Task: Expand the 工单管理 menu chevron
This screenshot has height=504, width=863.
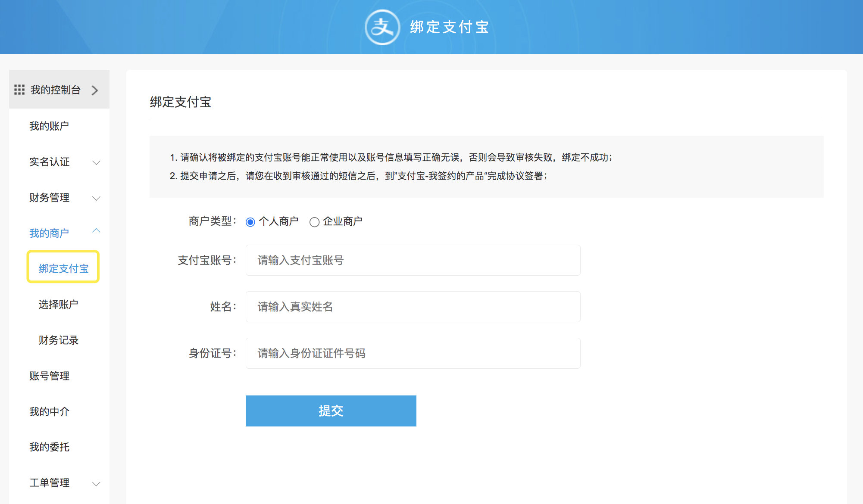Action: point(97,484)
